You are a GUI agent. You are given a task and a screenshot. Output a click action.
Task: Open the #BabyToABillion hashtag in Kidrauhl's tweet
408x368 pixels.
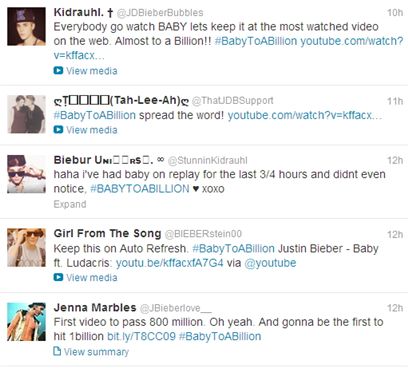click(x=256, y=41)
